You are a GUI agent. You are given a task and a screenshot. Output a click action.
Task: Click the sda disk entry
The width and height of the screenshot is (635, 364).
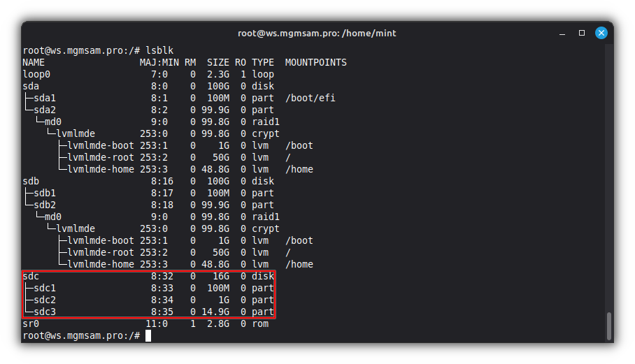[x=31, y=86]
